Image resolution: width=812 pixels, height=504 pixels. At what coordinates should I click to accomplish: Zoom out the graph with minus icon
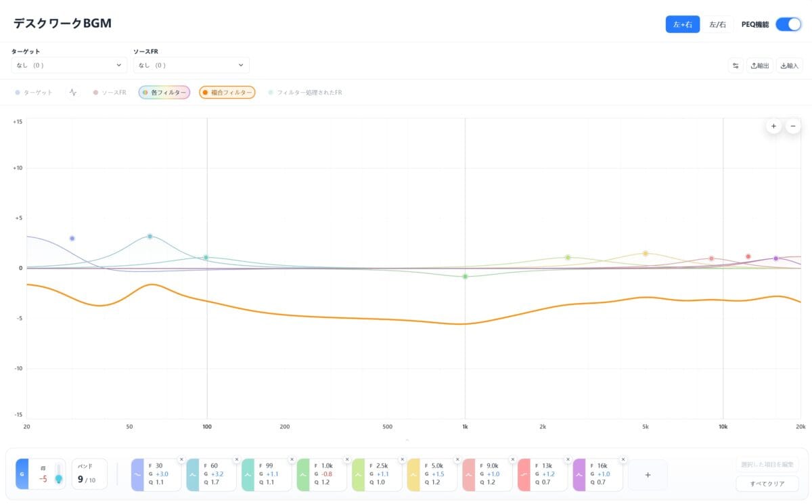[793, 126]
